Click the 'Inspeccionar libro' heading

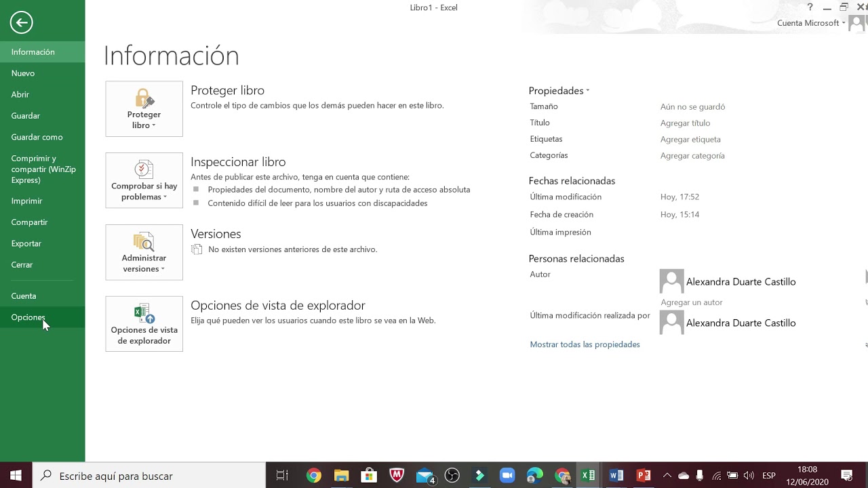tap(238, 162)
